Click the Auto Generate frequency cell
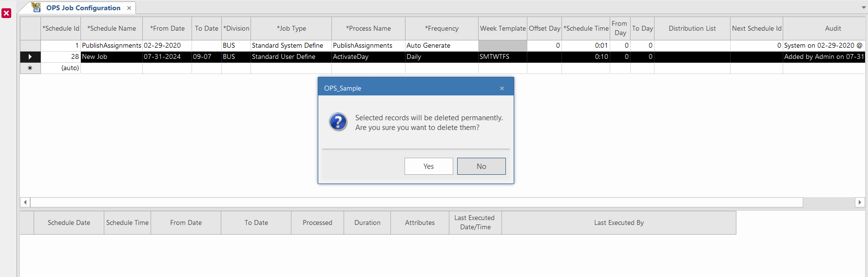This screenshot has height=277, width=868. point(442,45)
